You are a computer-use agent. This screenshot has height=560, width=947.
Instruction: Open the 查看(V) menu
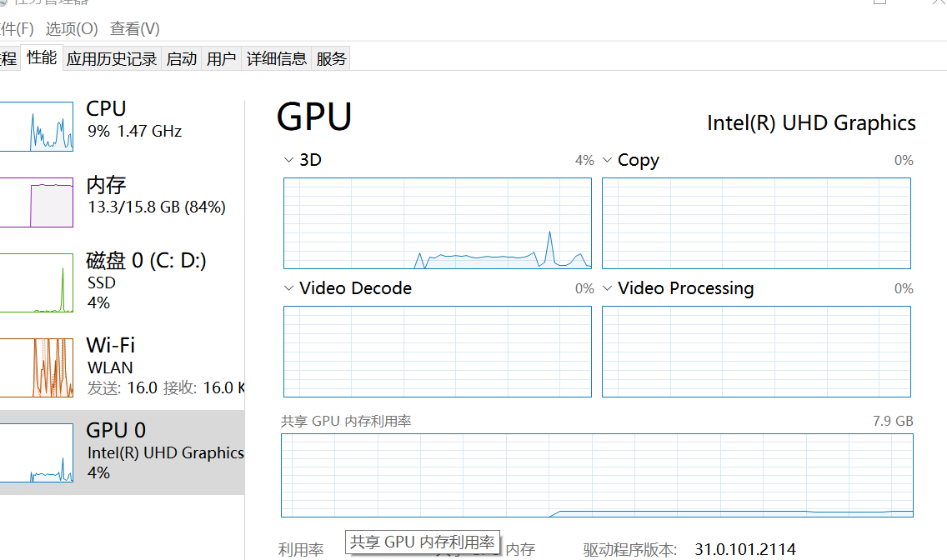pos(135,28)
